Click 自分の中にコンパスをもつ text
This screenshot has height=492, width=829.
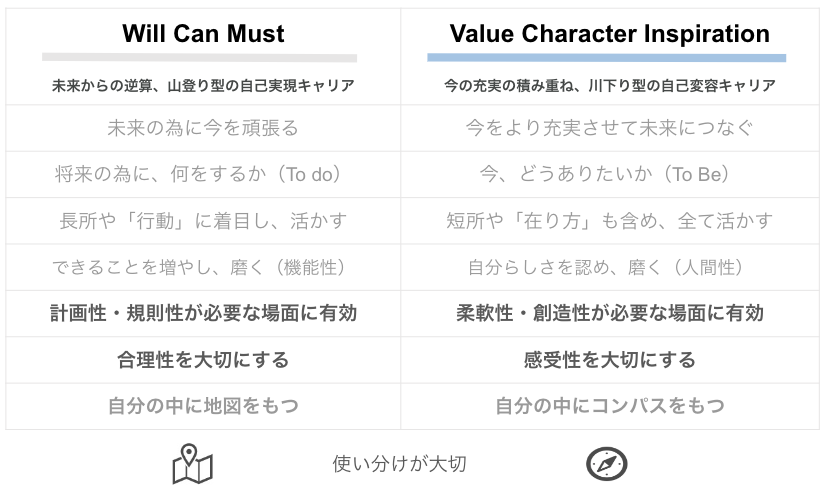click(609, 406)
